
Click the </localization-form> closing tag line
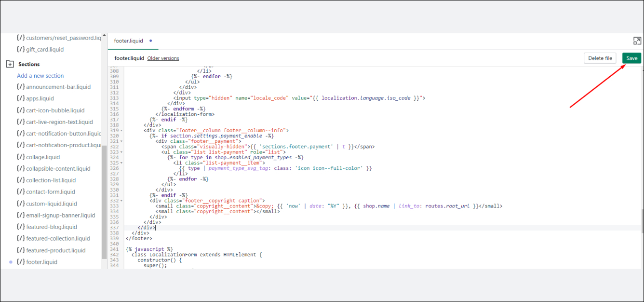[x=185, y=114]
